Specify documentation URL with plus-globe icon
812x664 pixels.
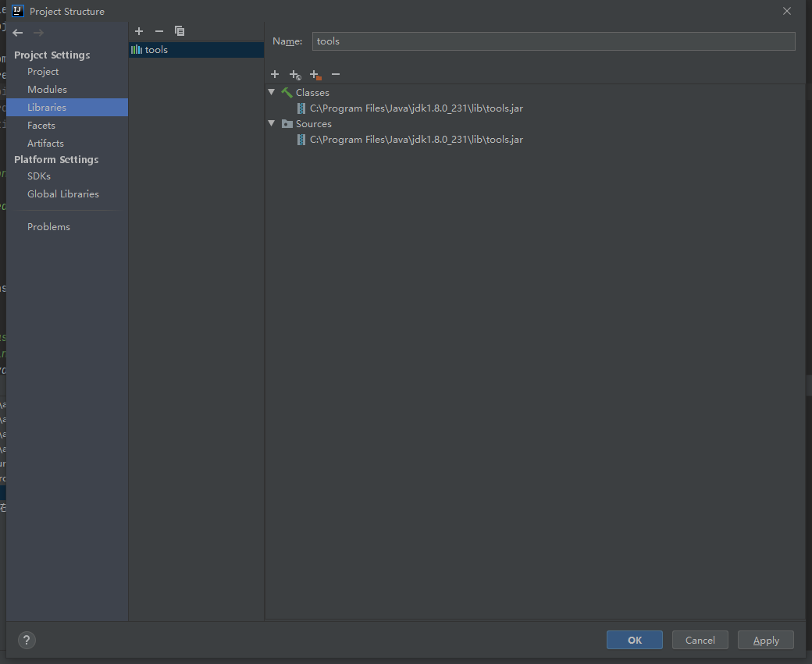(x=295, y=75)
